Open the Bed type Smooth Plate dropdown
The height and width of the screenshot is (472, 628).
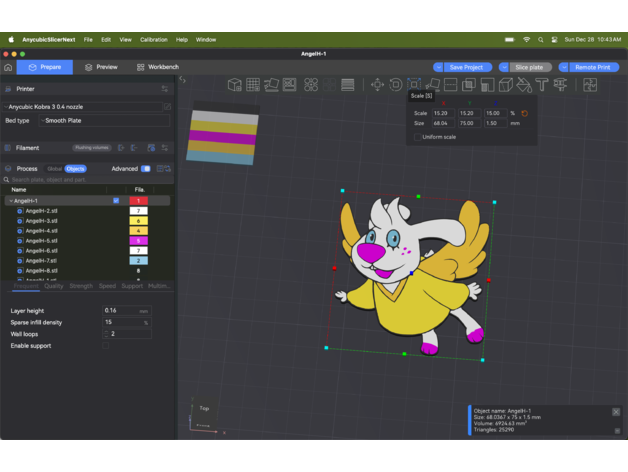(x=104, y=121)
